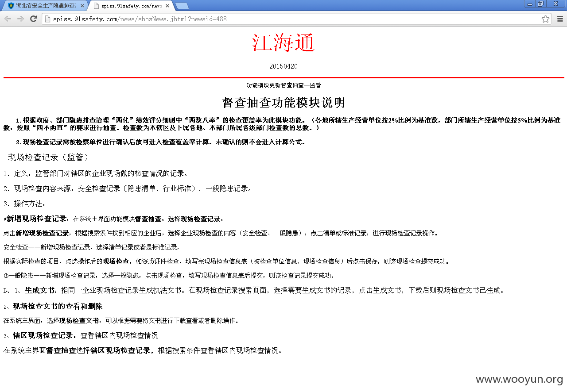Click the line starting 1、定义：监管部门

[x=96, y=173]
